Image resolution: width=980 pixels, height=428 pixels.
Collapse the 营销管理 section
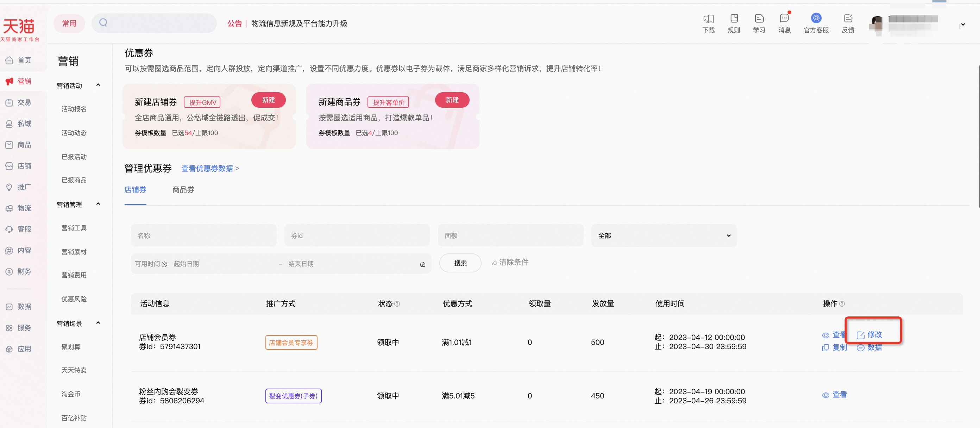[x=98, y=204]
